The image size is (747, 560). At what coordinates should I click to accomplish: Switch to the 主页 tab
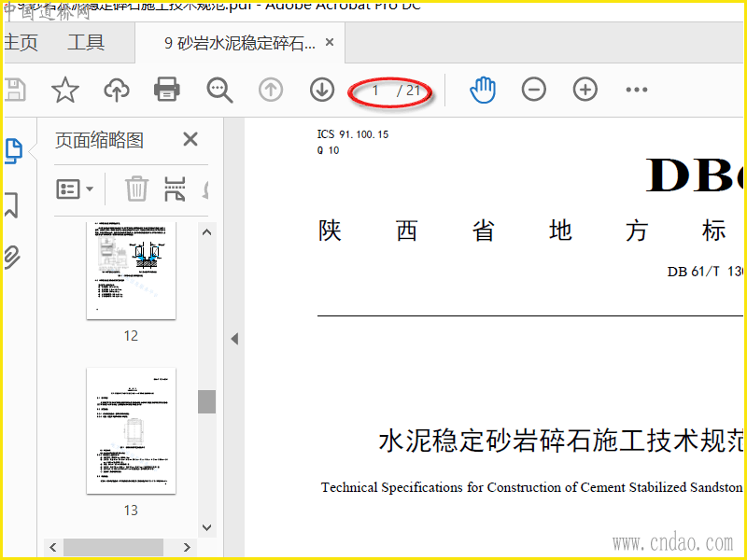(x=21, y=42)
